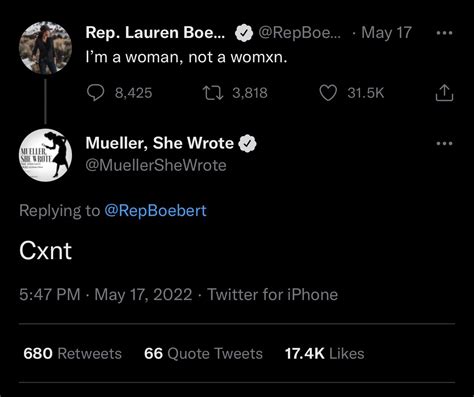Click the May 17 timestamp on Boebert's tweet
The height and width of the screenshot is (397, 474).
[386, 33]
